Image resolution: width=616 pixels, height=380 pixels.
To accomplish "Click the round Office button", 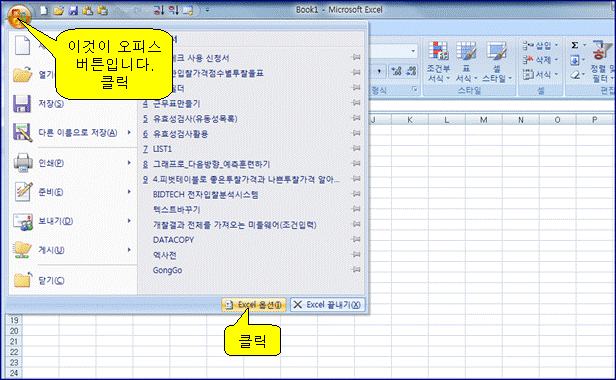I will (x=18, y=17).
